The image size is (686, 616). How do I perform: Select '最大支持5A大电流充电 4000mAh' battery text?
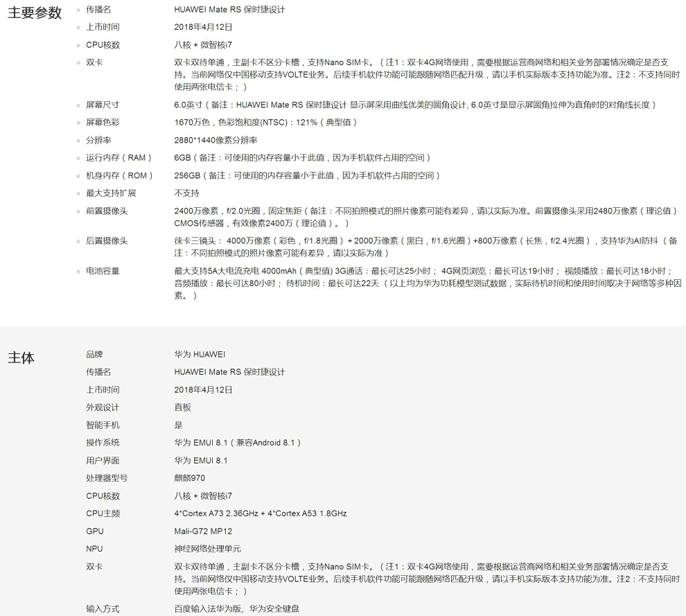[236, 271]
